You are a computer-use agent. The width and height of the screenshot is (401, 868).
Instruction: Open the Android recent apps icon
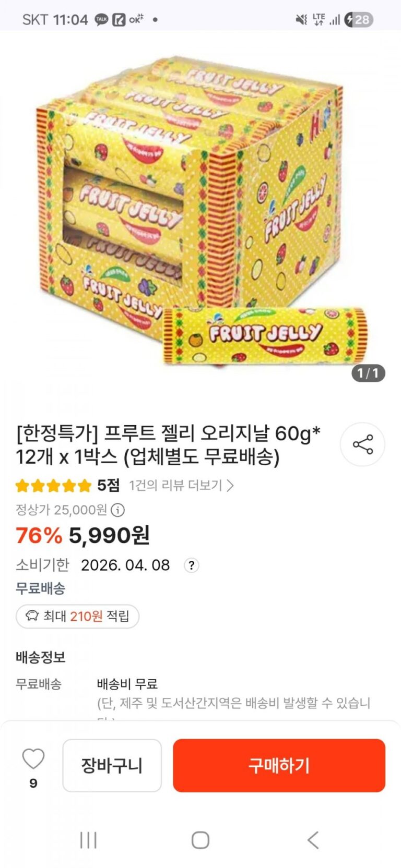click(x=88, y=840)
